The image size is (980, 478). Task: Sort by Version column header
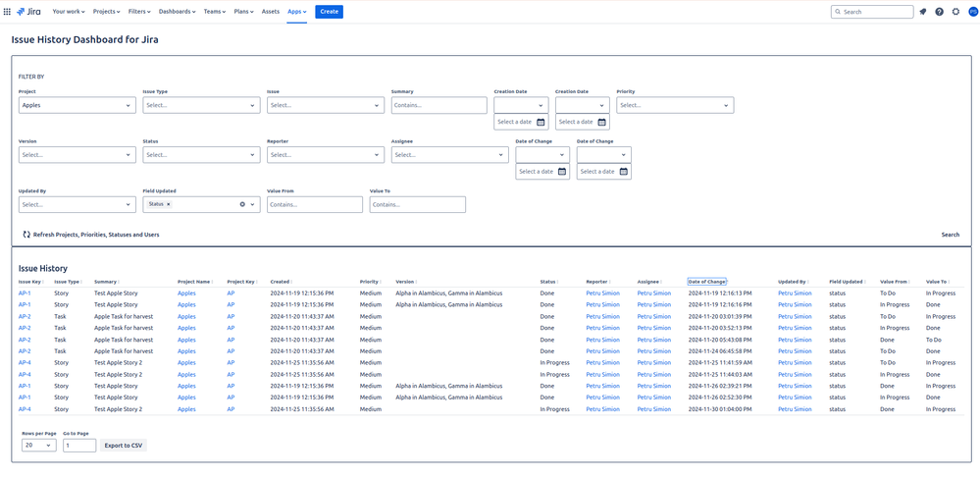[406, 282]
